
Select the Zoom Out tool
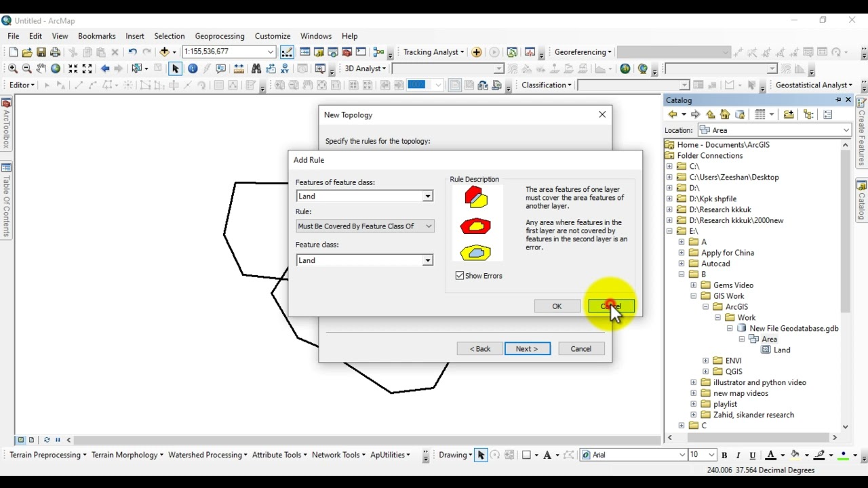[x=27, y=68]
